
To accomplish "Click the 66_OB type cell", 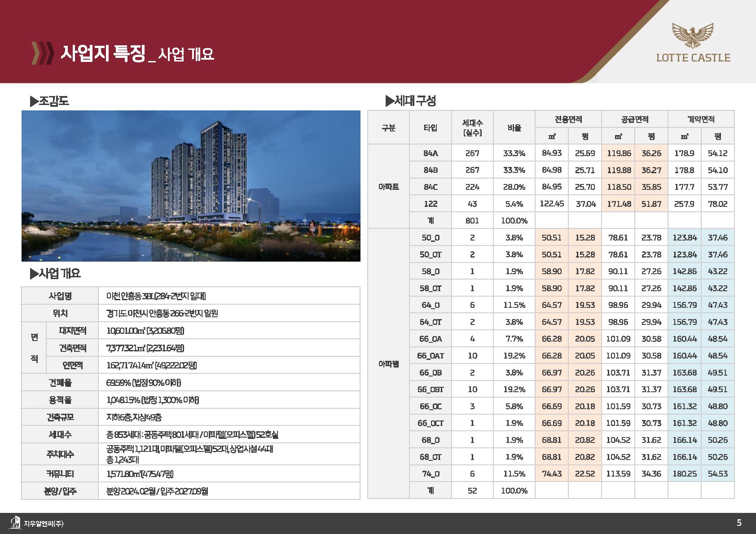I will [431, 372].
